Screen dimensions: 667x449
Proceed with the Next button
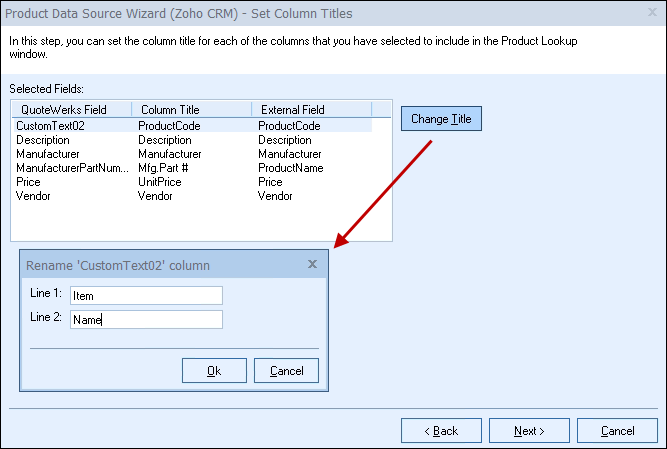(528, 430)
